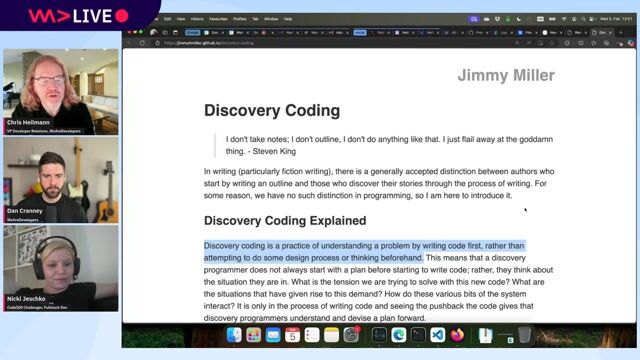Launch Firefox from the dock

[x=457, y=335]
